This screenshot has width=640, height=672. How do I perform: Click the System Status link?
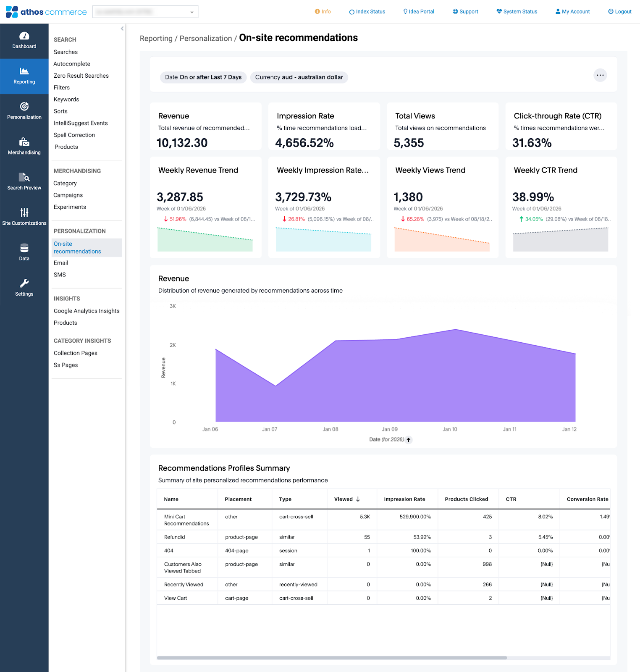coord(517,12)
